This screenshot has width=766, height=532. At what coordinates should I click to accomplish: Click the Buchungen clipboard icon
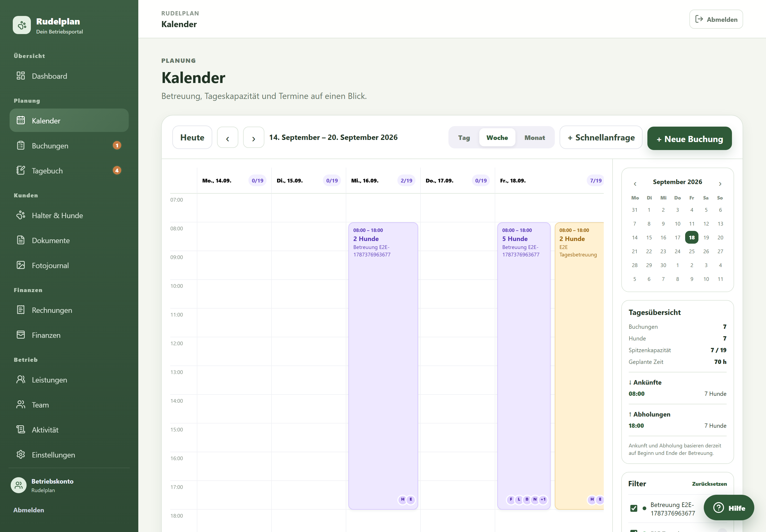click(x=21, y=145)
